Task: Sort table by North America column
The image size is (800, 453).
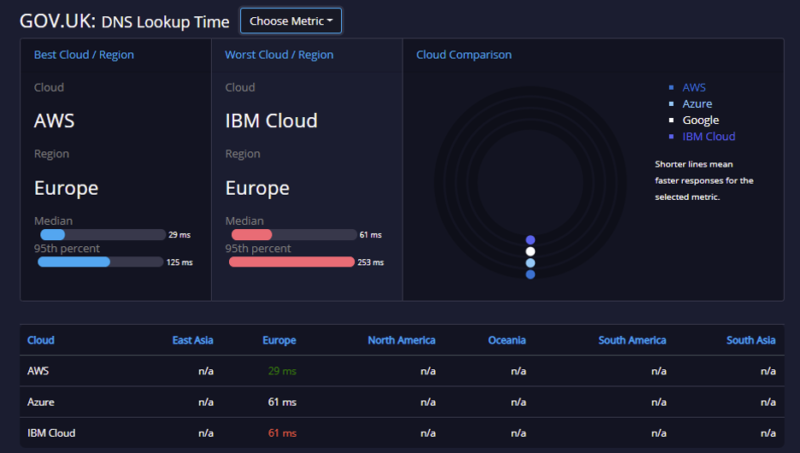Action: [402, 340]
